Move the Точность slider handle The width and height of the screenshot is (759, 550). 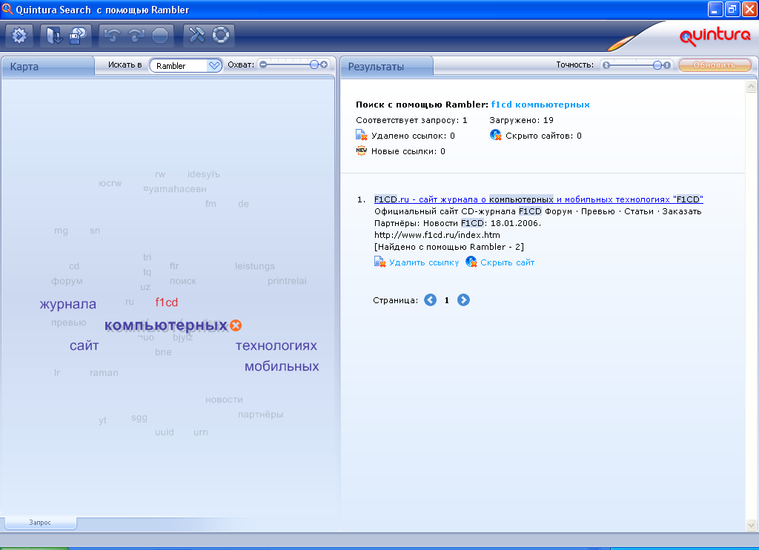[x=657, y=65]
